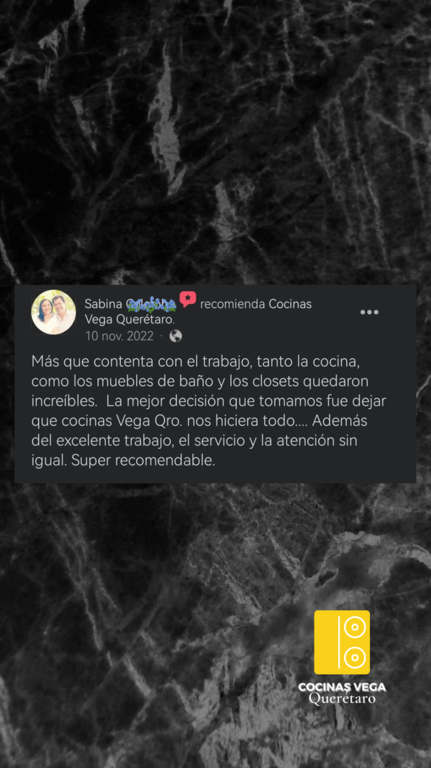This screenshot has height=768, width=431.
Task: Click the Querétaro word under the logo
Action: pos(342,699)
